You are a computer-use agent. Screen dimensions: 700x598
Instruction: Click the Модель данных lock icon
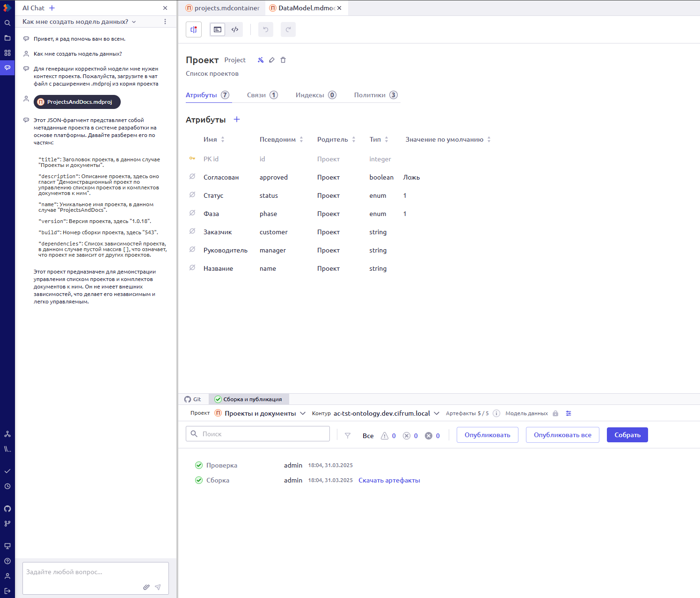coord(555,413)
